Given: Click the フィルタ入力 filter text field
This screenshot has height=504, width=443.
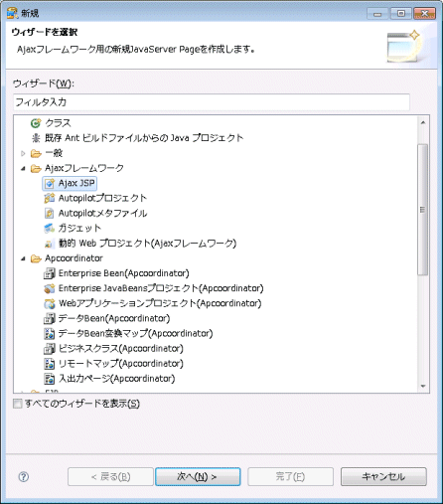Looking at the screenshot, I should click(212, 102).
